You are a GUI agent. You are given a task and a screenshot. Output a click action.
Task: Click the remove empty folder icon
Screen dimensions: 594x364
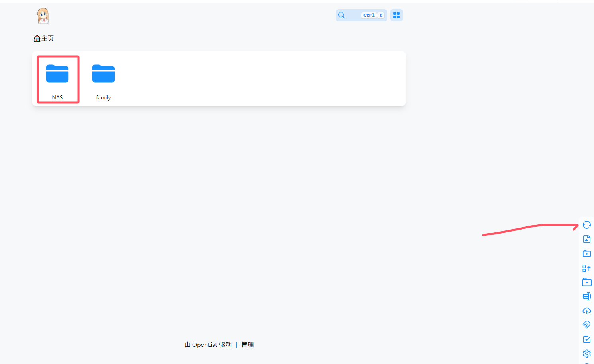586,282
